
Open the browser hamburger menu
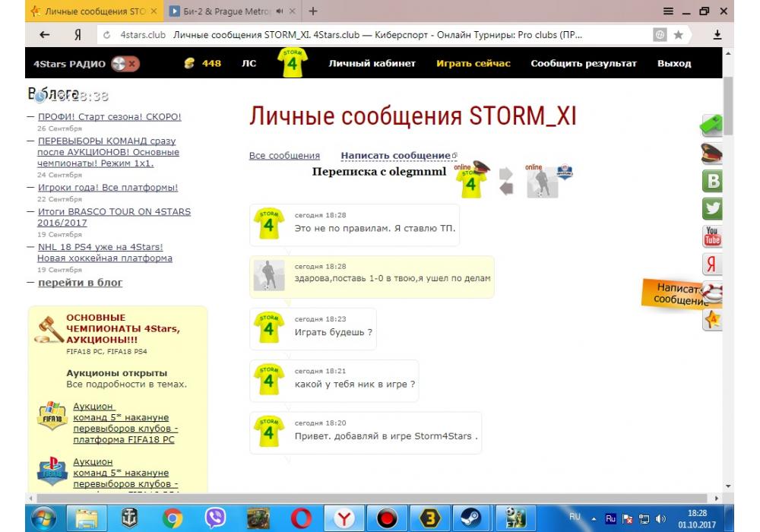668,11
